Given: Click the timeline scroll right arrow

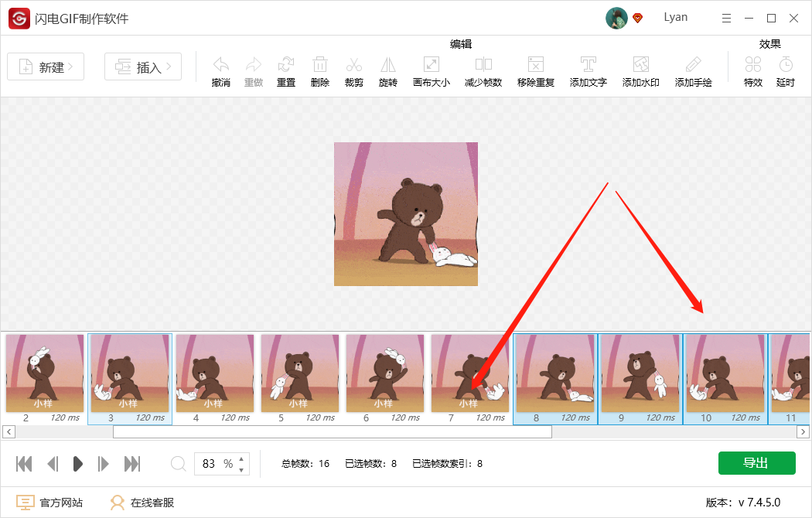Looking at the screenshot, I should click(x=803, y=431).
